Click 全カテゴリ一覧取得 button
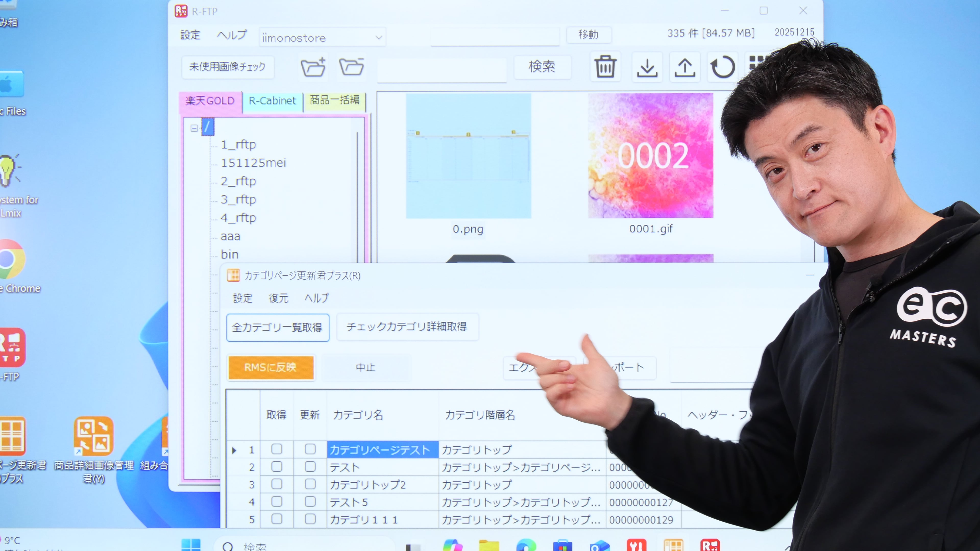 pos(277,327)
